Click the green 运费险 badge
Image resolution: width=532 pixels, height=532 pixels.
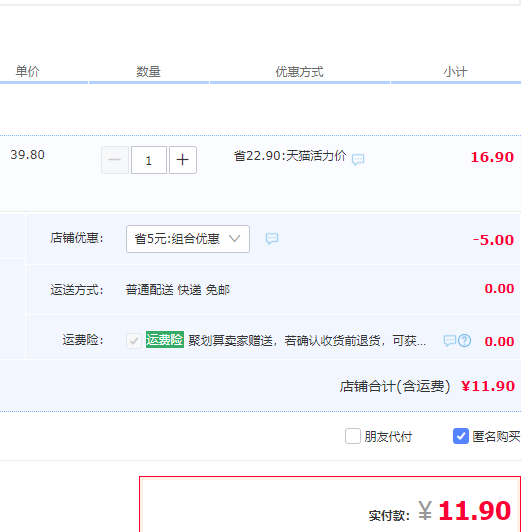tap(165, 339)
